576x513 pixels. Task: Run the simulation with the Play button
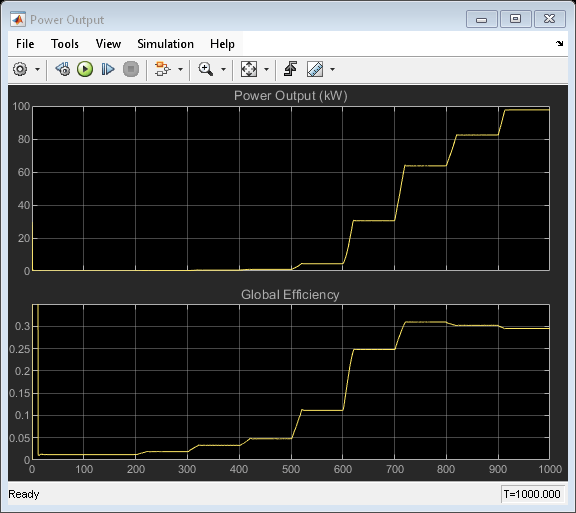[85, 69]
